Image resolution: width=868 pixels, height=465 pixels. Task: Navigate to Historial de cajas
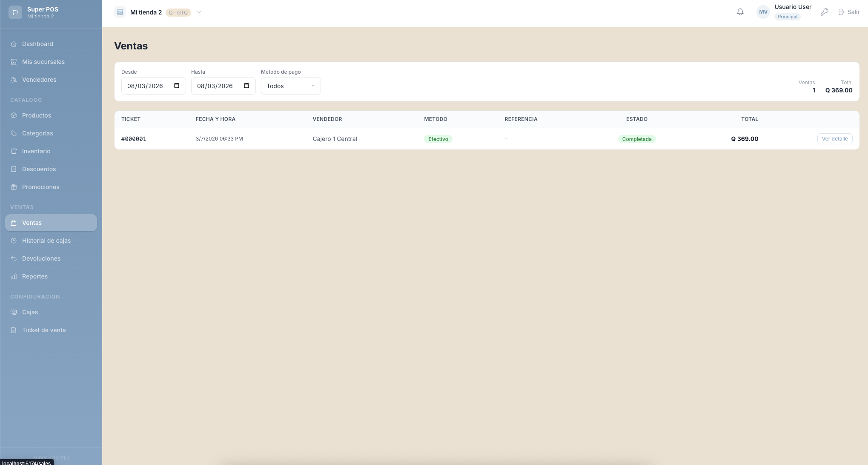[46, 241]
